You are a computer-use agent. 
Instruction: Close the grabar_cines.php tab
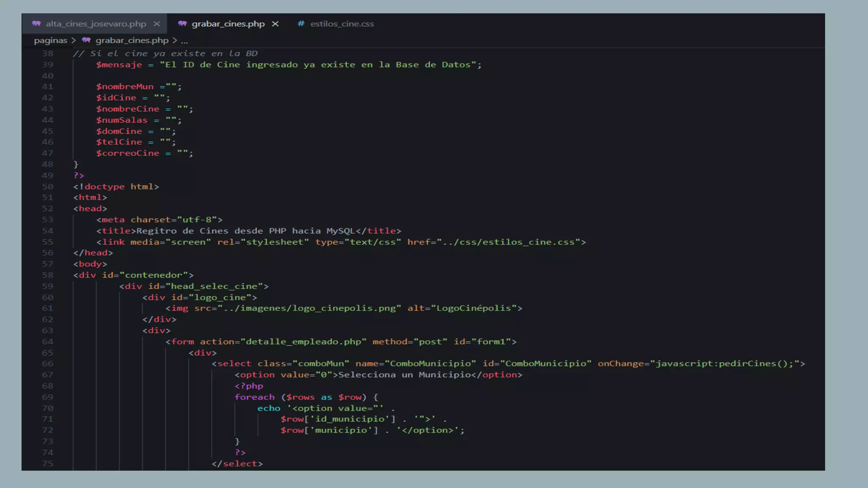(275, 24)
